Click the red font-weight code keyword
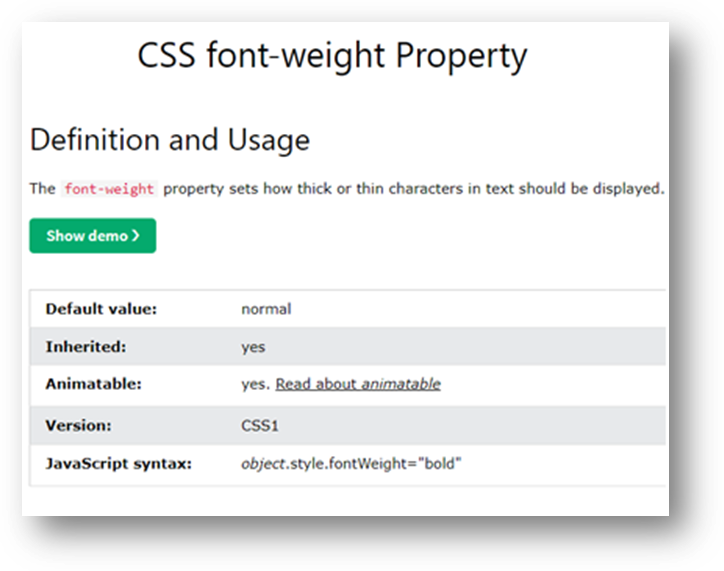Screen dimensions: 724x571 [109, 189]
